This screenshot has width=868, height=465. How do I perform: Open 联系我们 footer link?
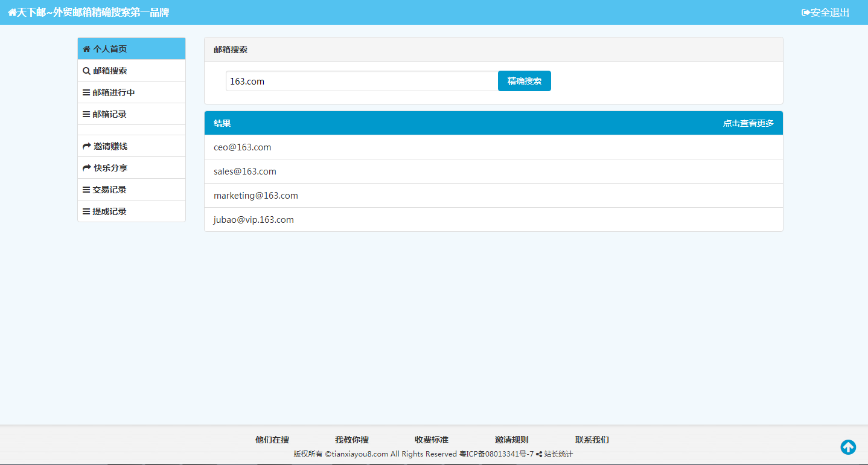[x=592, y=440]
